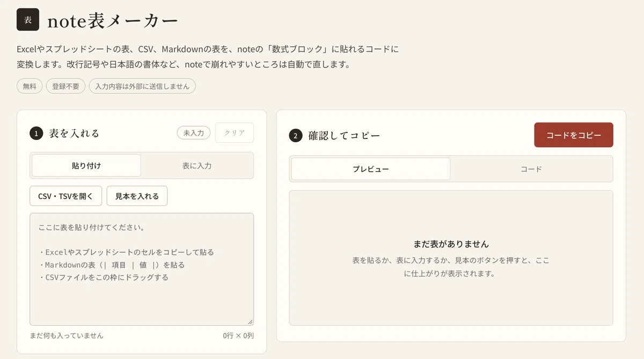Screen dimensions: 644x359
Task: Click the 無料 tag
Action: pyautogui.click(x=30, y=86)
